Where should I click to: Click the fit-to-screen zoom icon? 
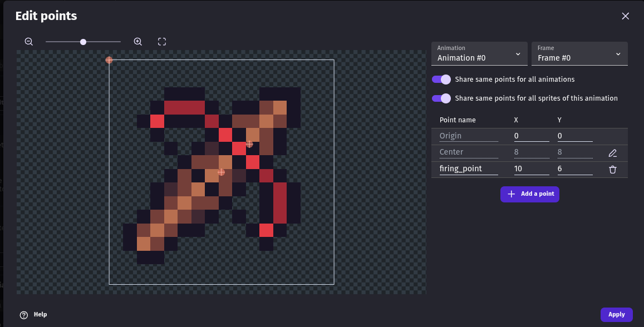click(162, 42)
